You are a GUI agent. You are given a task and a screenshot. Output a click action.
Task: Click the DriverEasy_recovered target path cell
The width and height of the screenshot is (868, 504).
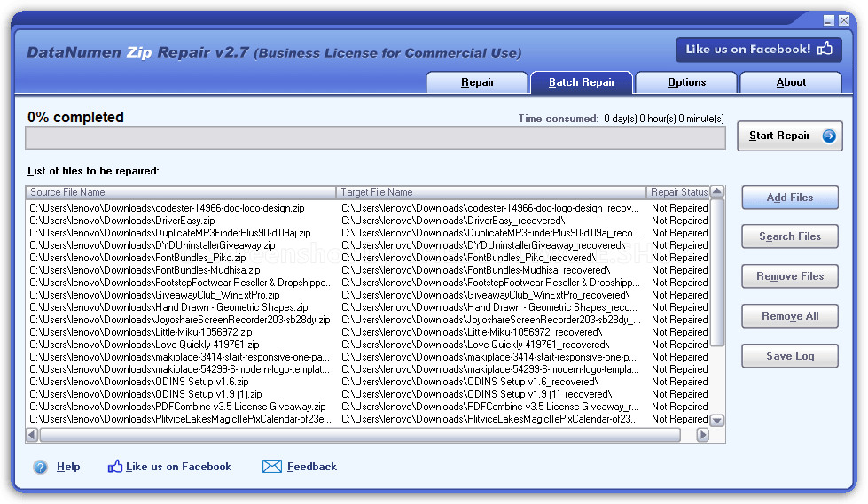453,221
